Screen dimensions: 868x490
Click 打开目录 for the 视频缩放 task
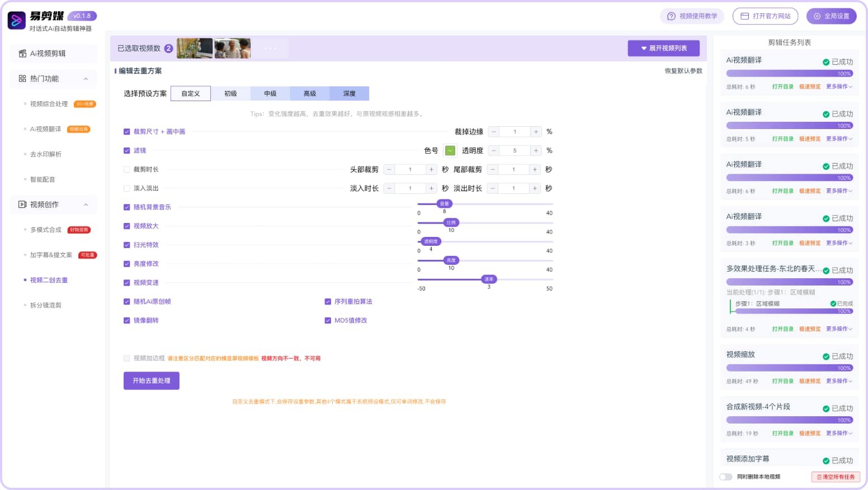coord(783,381)
